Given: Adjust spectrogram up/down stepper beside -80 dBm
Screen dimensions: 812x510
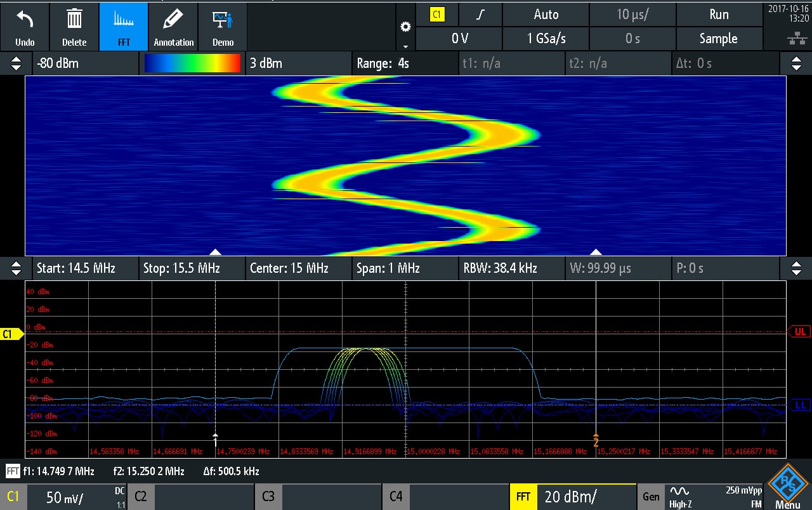Looking at the screenshot, I should pyautogui.click(x=16, y=63).
